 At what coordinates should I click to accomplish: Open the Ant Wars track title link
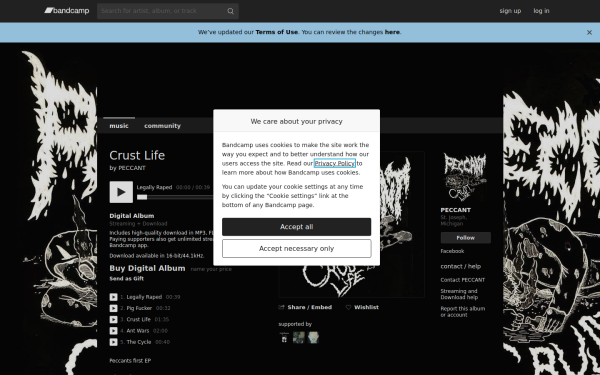pyautogui.click(x=138, y=331)
